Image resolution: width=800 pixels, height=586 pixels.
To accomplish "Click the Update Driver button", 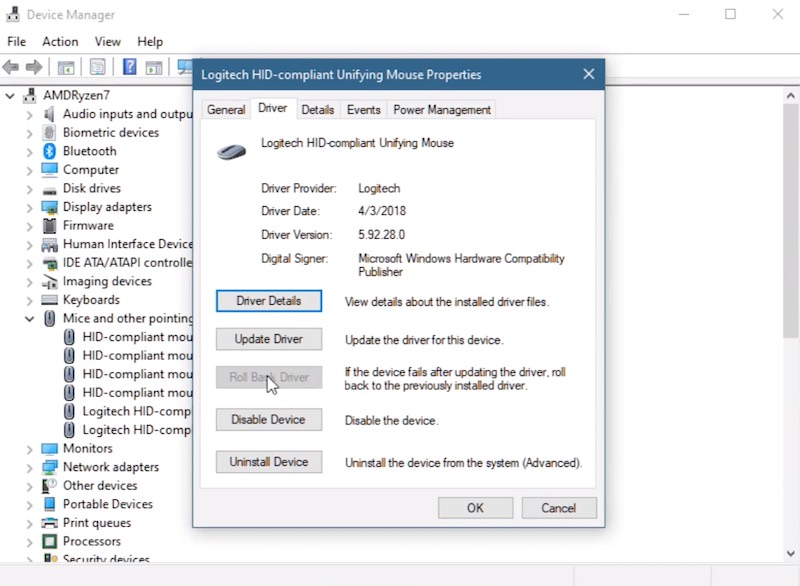I will pos(269,339).
